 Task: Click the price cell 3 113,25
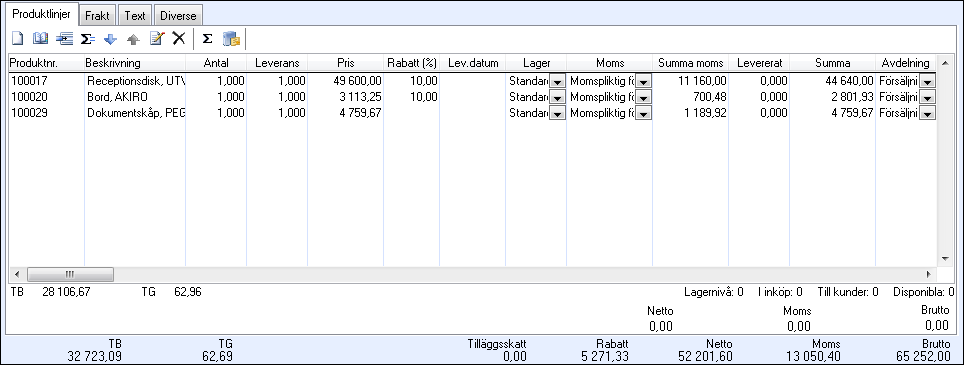pyautogui.click(x=346, y=96)
